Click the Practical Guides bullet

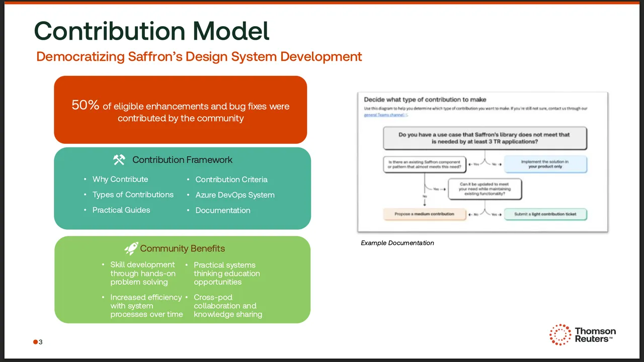coord(121,210)
